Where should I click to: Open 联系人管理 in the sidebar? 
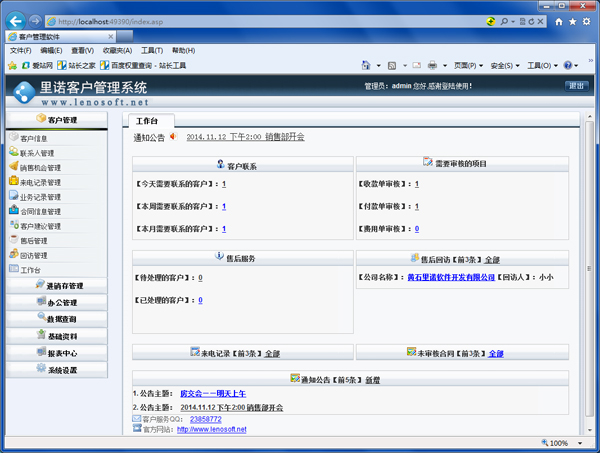pos(37,153)
